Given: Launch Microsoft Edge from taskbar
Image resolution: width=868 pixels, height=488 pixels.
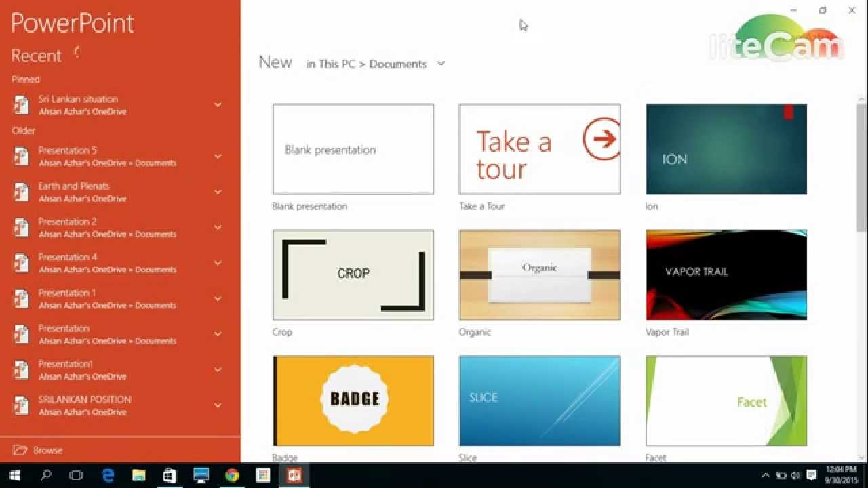Looking at the screenshot, I should (107, 475).
